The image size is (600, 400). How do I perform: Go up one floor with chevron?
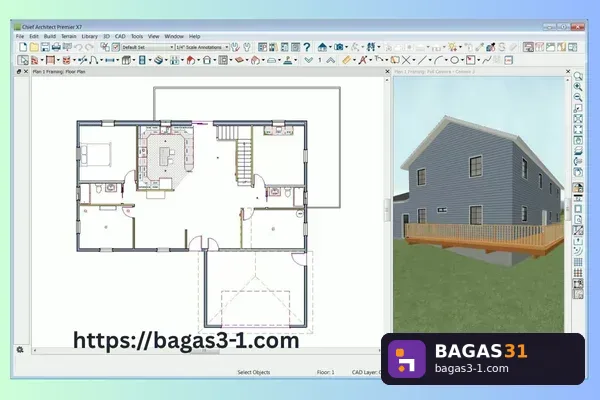pyautogui.click(x=331, y=60)
